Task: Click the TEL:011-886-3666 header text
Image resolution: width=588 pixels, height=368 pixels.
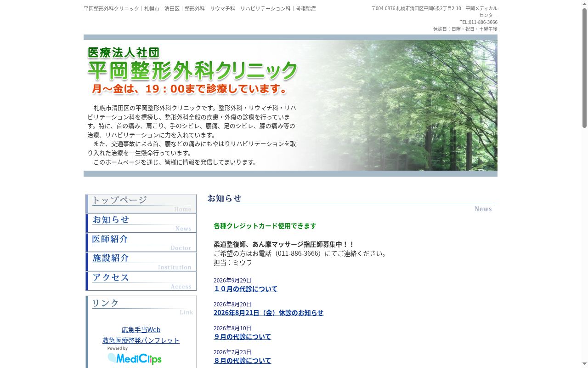Action: pos(478,22)
